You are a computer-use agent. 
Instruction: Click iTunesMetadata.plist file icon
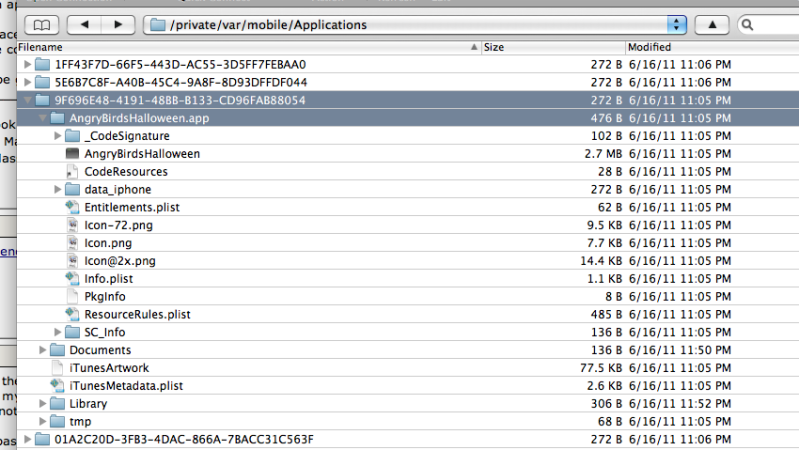coord(57,385)
